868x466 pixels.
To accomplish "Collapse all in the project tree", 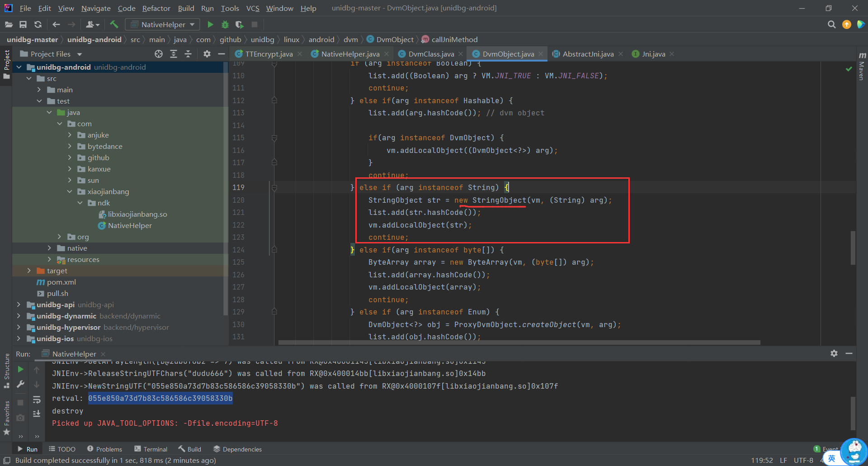I will pos(188,54).
